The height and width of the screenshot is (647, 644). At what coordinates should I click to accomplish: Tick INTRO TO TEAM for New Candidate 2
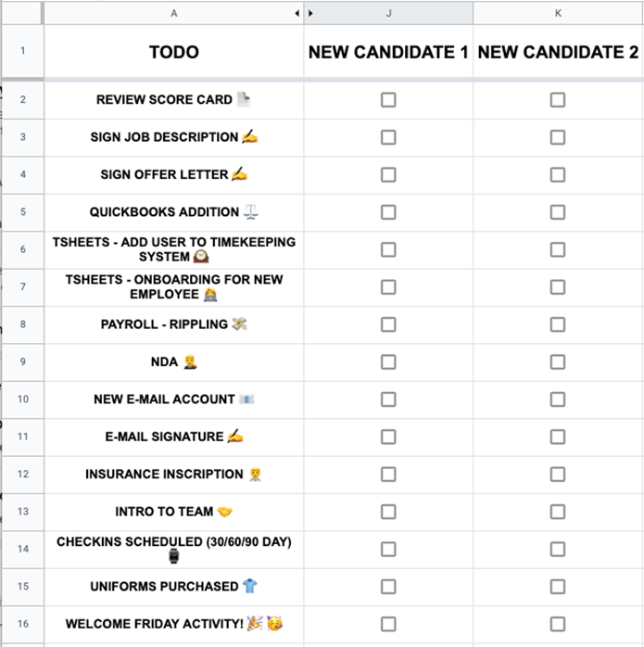coord(557,512)
